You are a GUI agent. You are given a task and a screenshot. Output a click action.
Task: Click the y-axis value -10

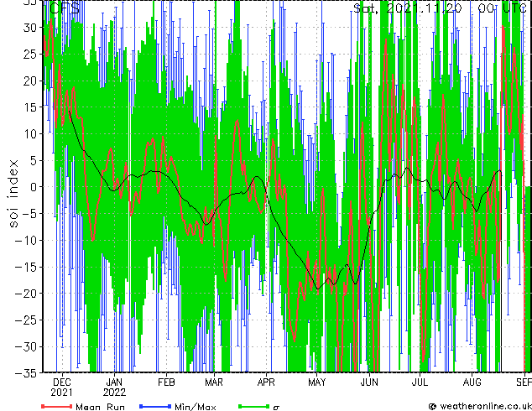pyautogui.click(x=26, y=241)
